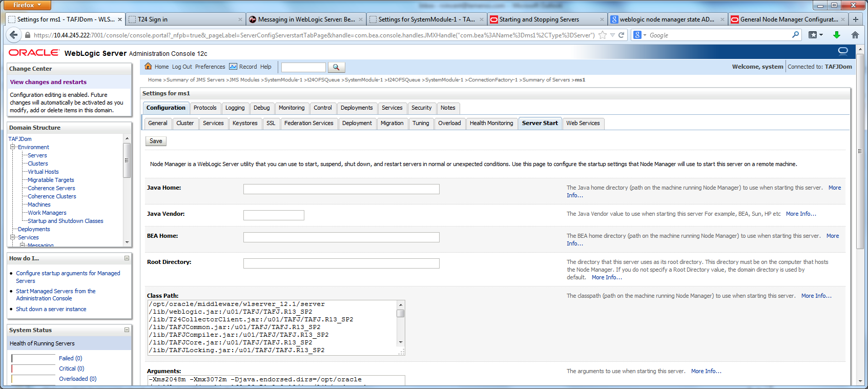Click the Oracle ring icon in header
The width and height of the screenshot is (868, 389).
coord(843,51)
